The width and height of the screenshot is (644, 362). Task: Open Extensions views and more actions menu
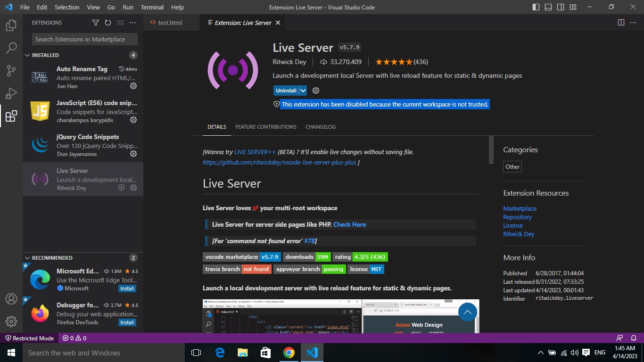pyautogui.click(x=132, y=23)
